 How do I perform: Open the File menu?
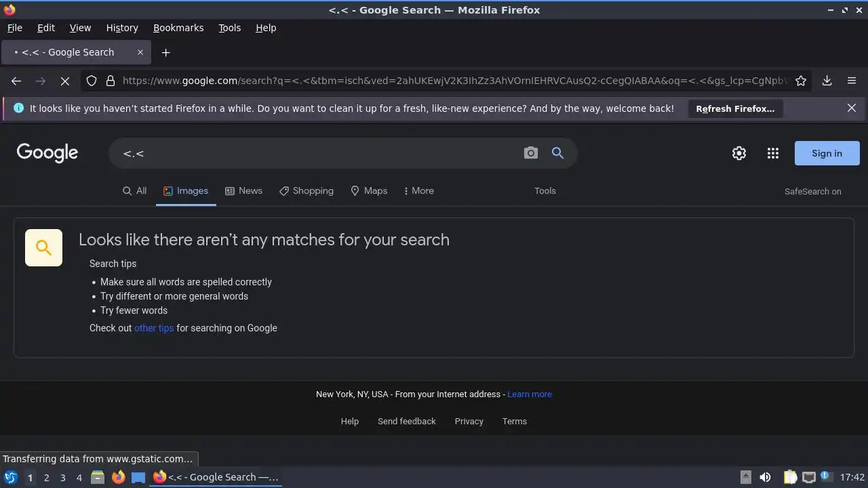pyautogui.click(x=14, y=28)
